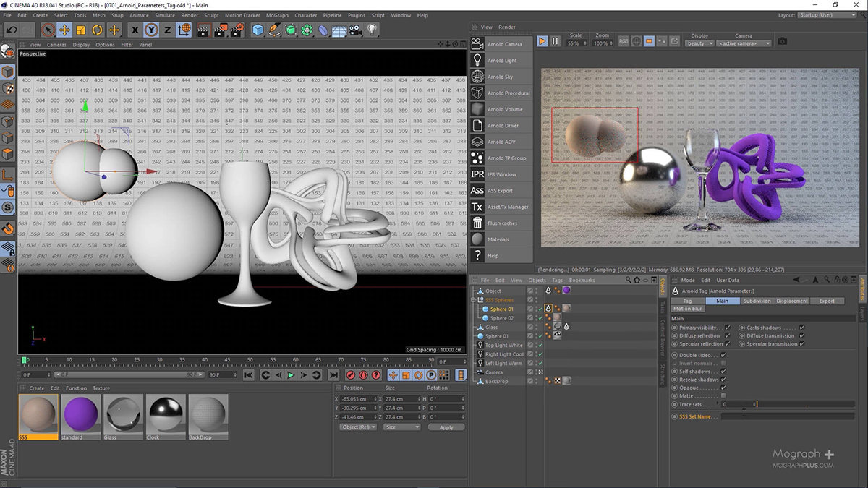Toggle Diffuse reflection checkbox

[728, 335]
